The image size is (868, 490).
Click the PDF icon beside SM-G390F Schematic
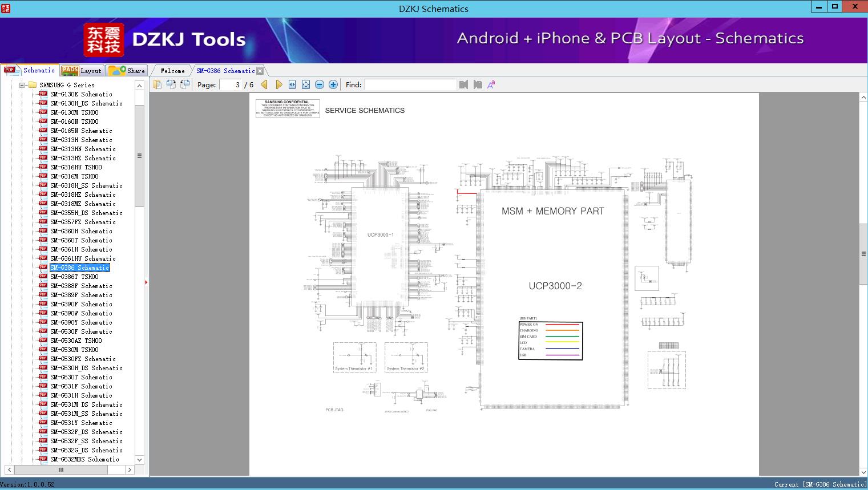(43, 303)
